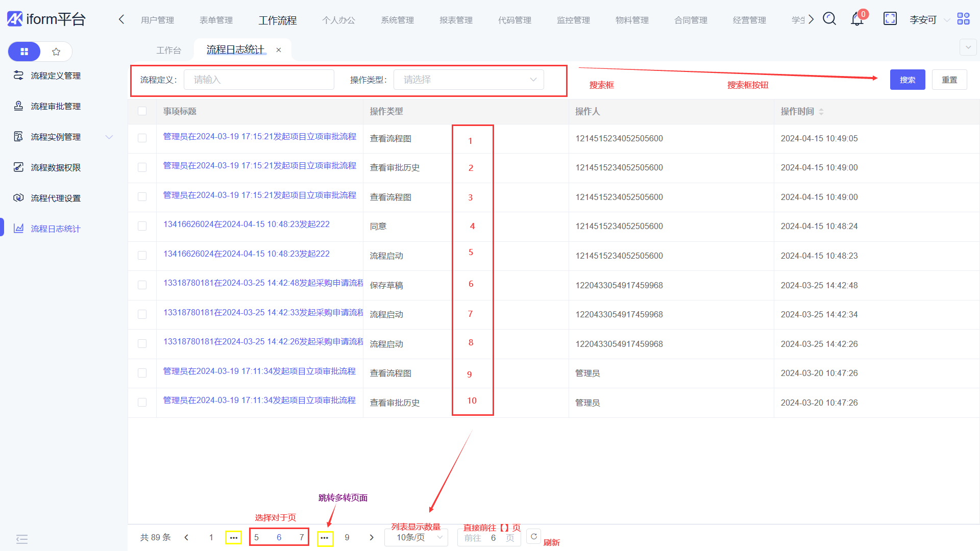
Task: Click the blue 搜索 button
Action: (907, 80)
